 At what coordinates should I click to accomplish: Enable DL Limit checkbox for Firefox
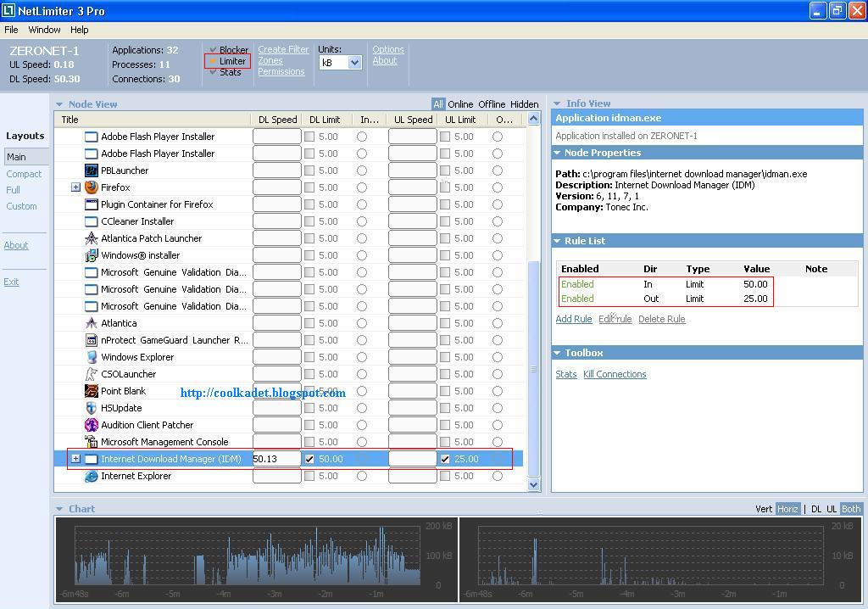coord(309,187)
